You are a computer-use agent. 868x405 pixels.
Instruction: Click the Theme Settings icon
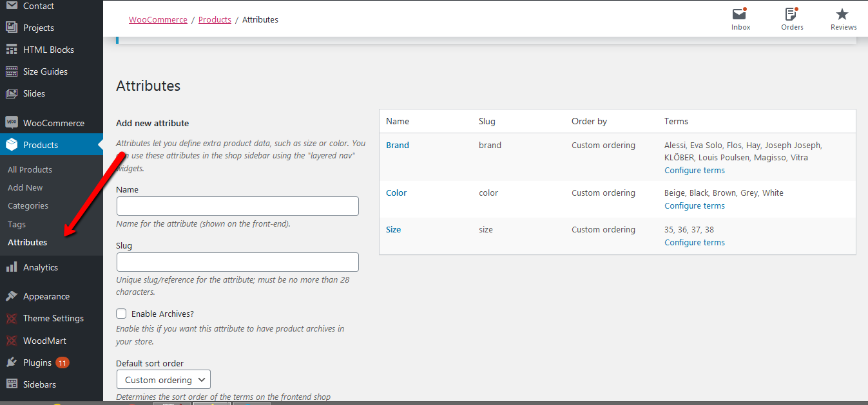click(x=12, y=318)
